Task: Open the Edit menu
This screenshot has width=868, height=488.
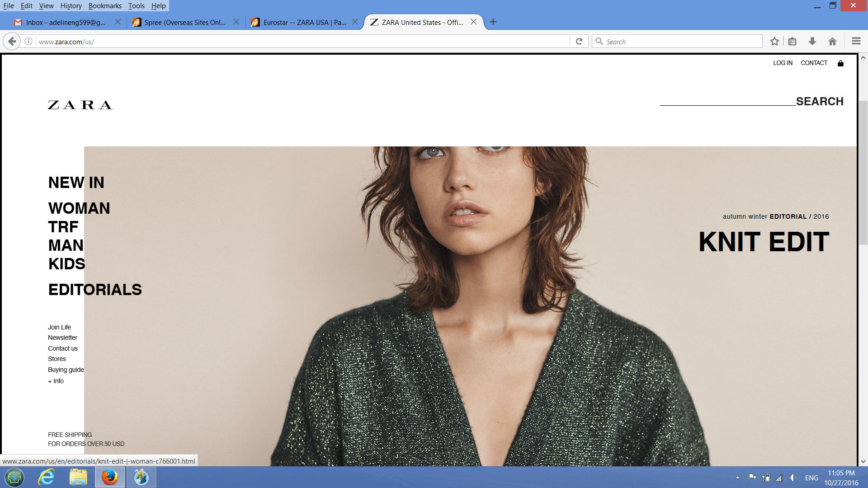Action: [27, 6]
